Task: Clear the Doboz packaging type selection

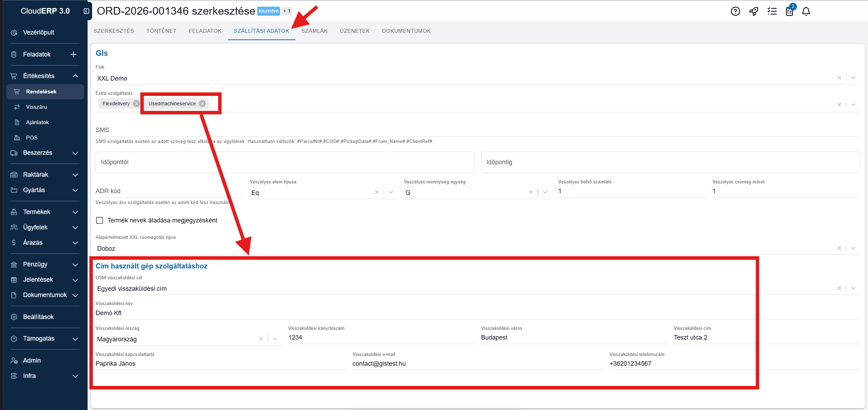Action: click(x=839, y=248)
